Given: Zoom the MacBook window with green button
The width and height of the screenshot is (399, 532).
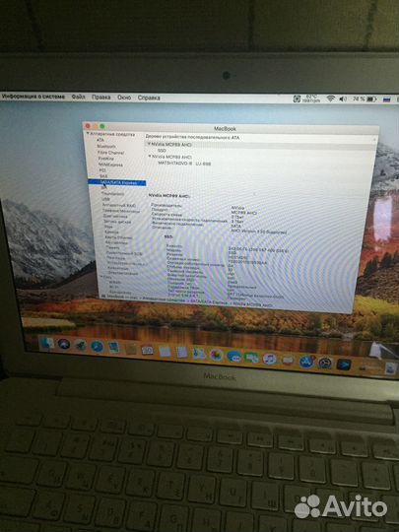Looking at the screenshot, I should click(102, 126).
